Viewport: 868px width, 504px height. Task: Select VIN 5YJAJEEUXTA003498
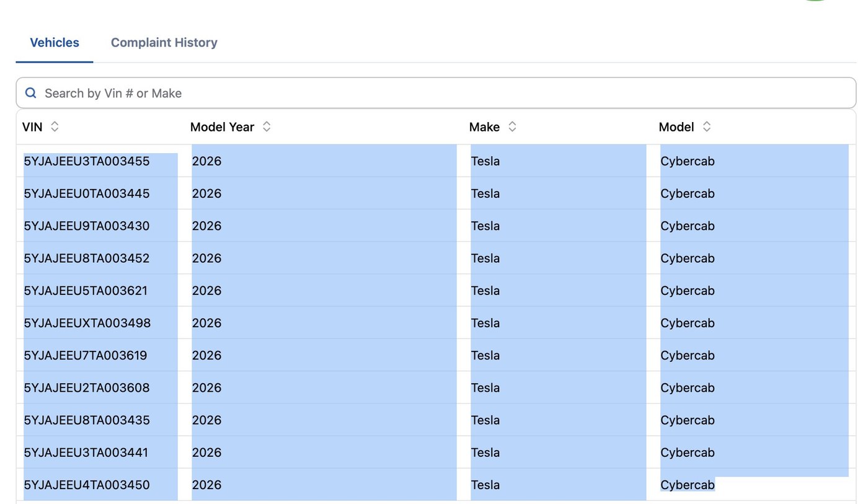pos(87,323)
